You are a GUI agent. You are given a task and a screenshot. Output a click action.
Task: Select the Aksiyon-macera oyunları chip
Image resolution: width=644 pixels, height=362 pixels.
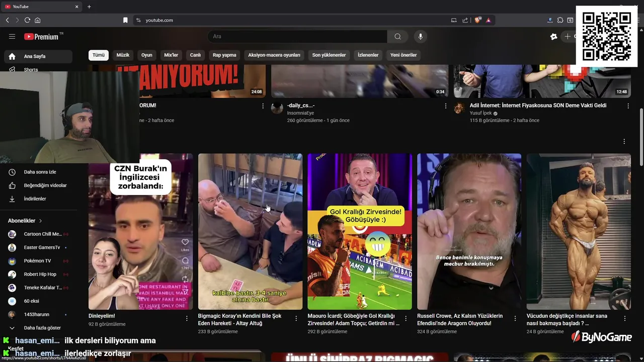[x=274, y=55]
